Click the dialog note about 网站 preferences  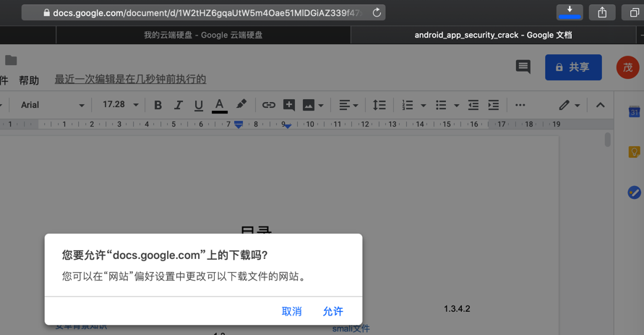pos(184,276)
